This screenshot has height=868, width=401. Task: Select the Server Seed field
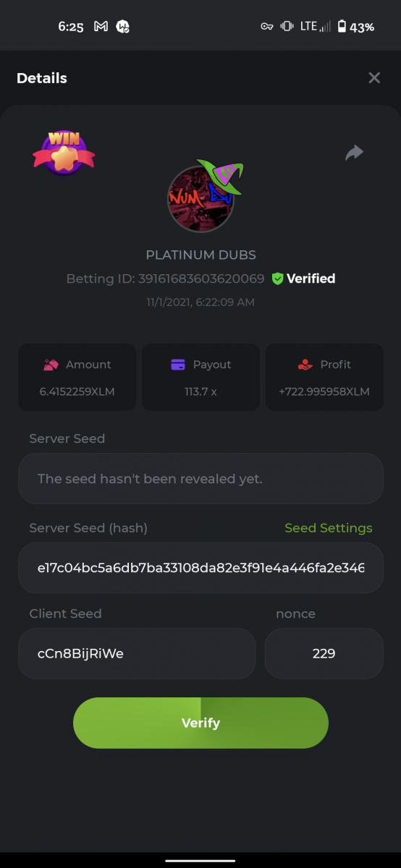click(200, 479)
